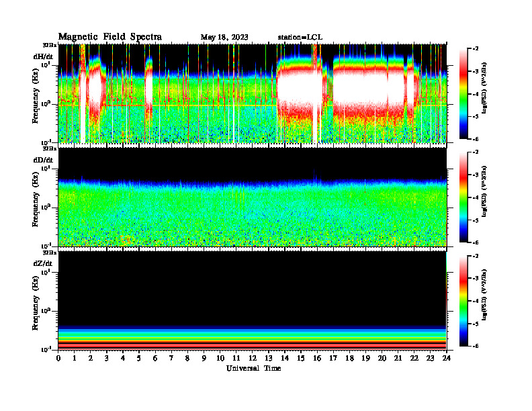This screenshot has width=532, height=411.
Task: Click the log(PSD) V^2/Hz label beside dH/dt colorbar
Action: [484, 88]
